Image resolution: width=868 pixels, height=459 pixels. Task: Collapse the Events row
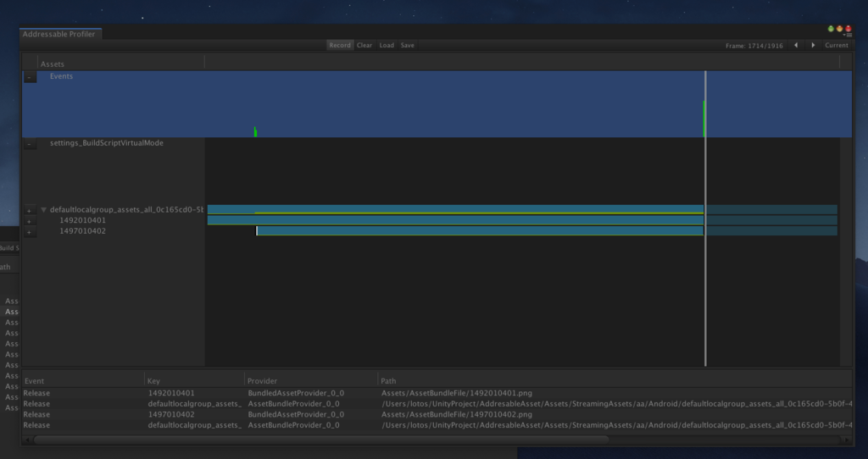30,77
